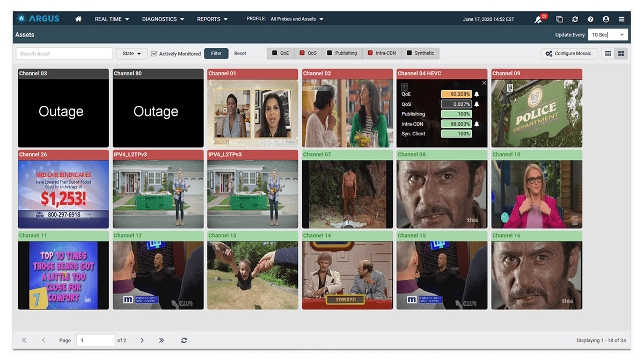Open the REAL TIME menu
The height and width of the screenshot is (362, 644).
[x=111, y=18]
